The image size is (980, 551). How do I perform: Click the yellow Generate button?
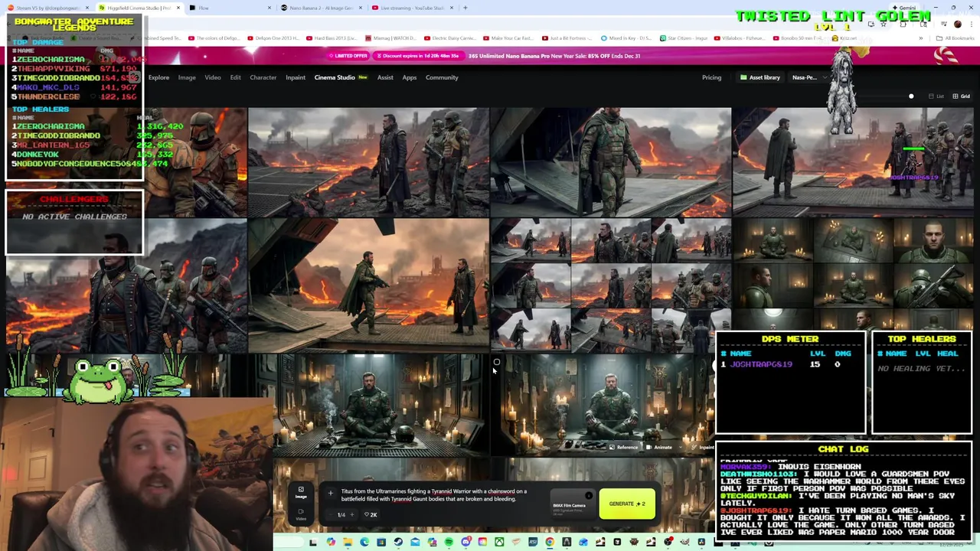(x=627, y=504)
